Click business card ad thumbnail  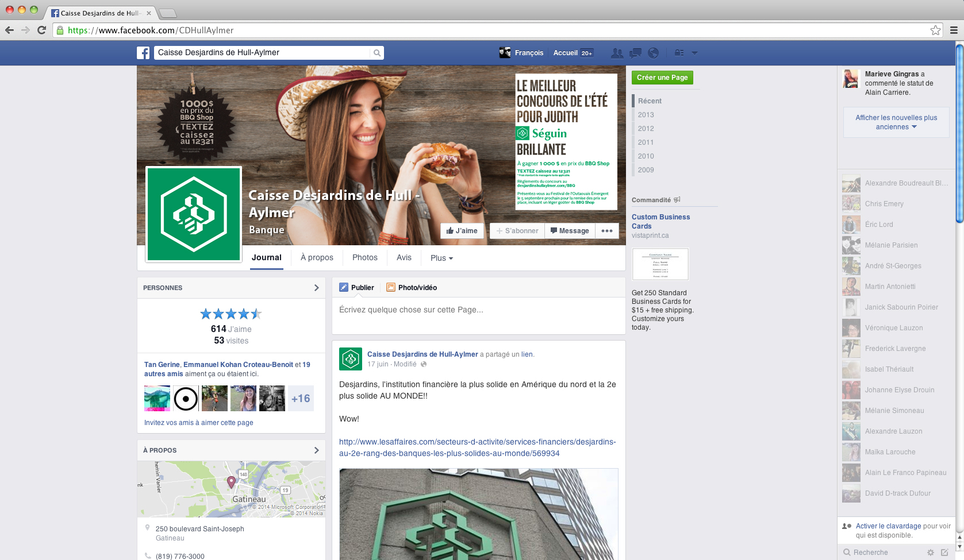660,264
